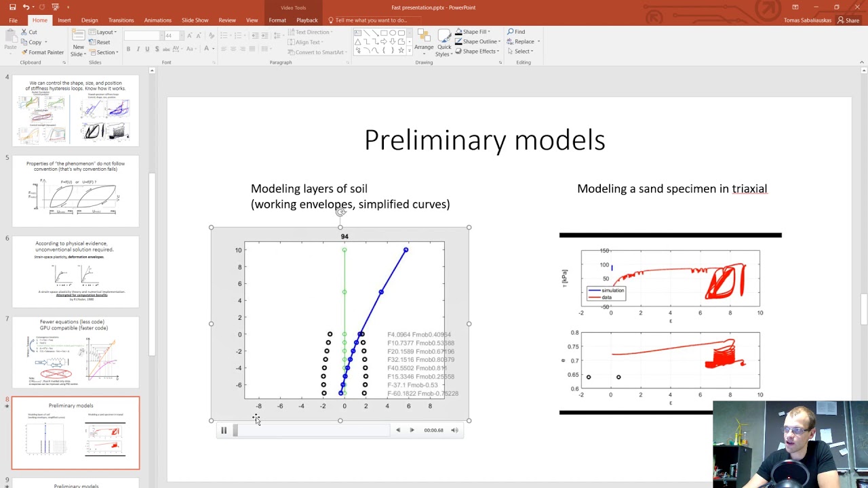The width and height of the screenshot is (868, 488).
Task: Select slide 4 thumbnail
Action: pyautogui.click(x=75, y=110)
